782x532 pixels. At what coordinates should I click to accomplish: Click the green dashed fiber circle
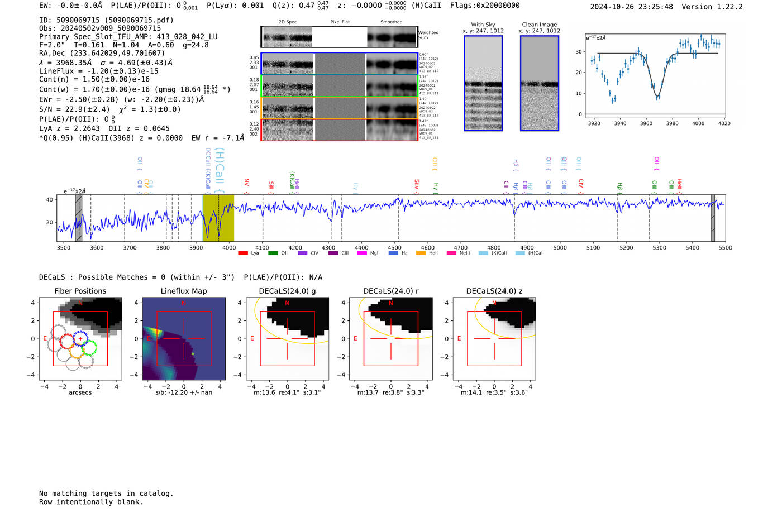click(x=89, y=348)
